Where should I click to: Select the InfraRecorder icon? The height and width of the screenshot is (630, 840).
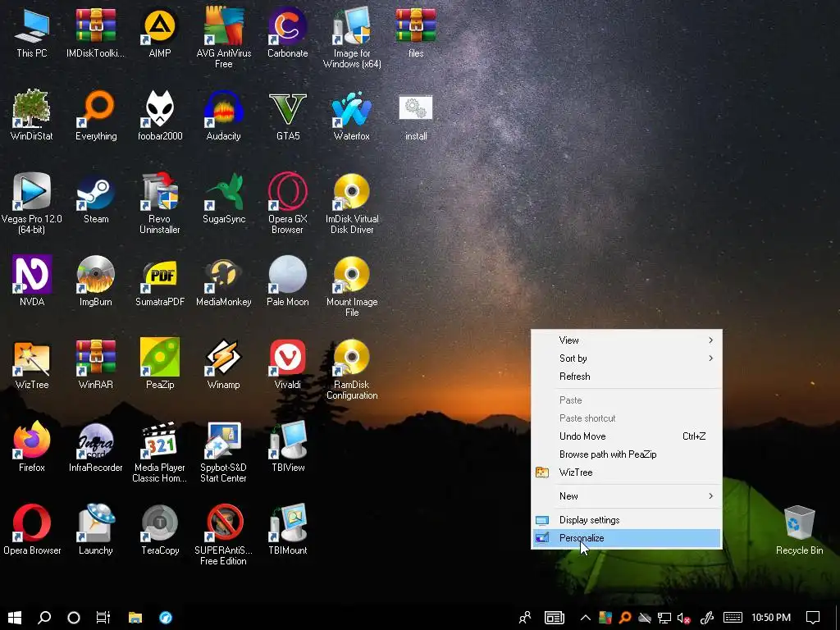point(96,441)
